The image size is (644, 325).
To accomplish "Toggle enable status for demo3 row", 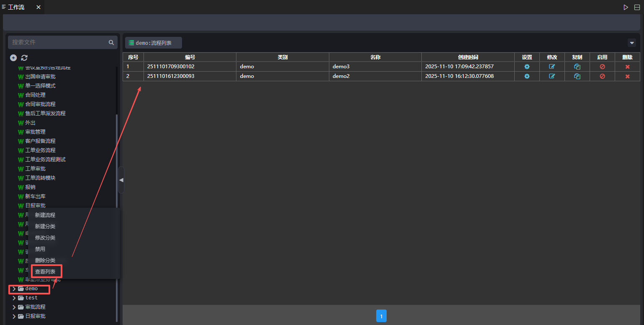I will point(602,67).
